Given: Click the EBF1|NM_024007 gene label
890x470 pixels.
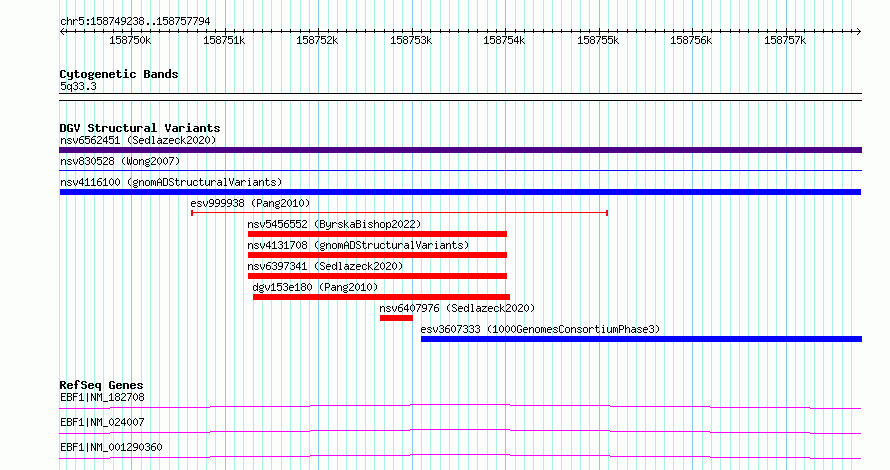Looking at the screenshot, I should 102,422.
